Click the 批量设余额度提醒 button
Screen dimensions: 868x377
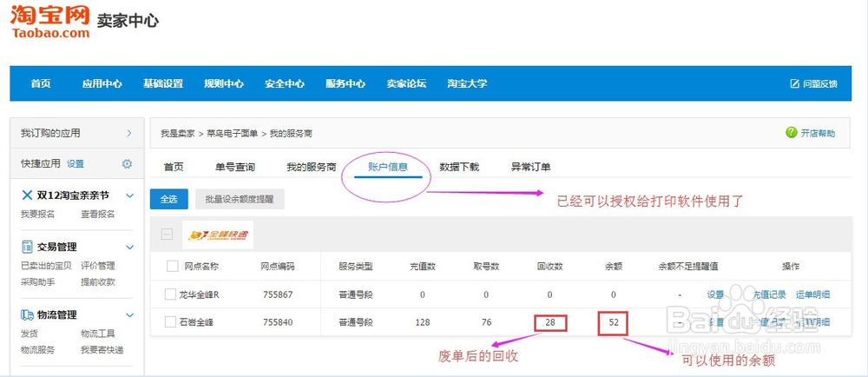click(x=240, y=199)
